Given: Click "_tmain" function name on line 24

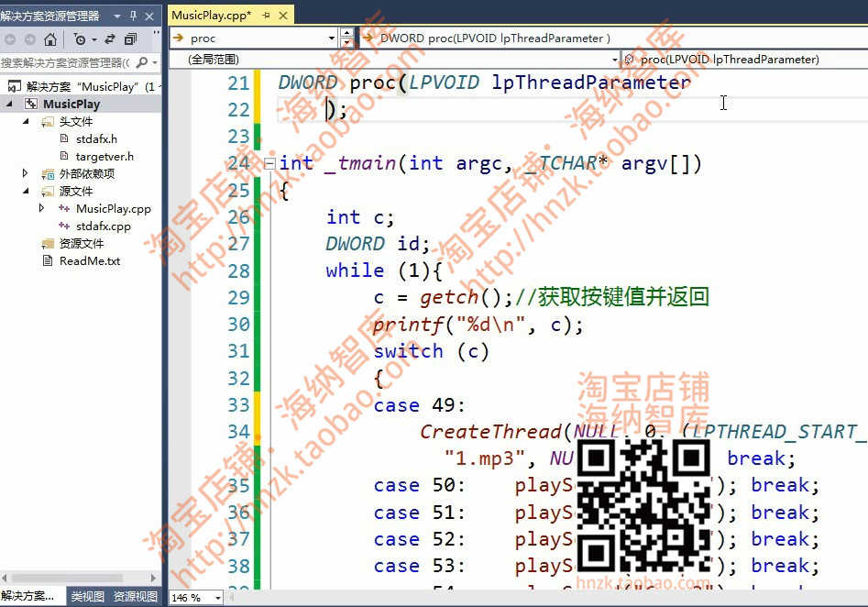Looking at the screenshot, I should pyautogui.click(x=360, y=164).
